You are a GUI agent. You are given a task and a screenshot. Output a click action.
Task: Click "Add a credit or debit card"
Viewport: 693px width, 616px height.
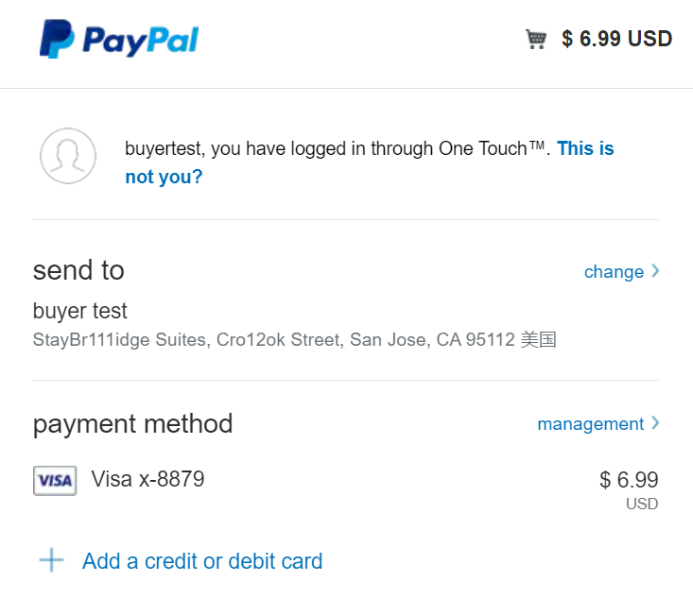202,561
